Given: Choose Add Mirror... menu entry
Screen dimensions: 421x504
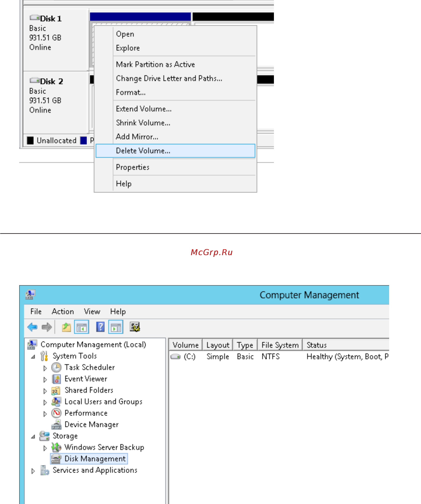Looking at the screenshot, I should pyautogui.click(x=176, y=137).
